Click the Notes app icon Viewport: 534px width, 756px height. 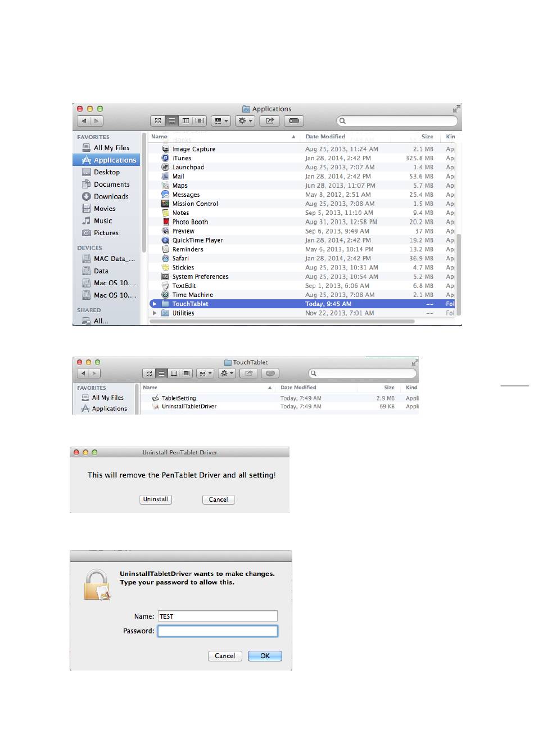[165, 213]
